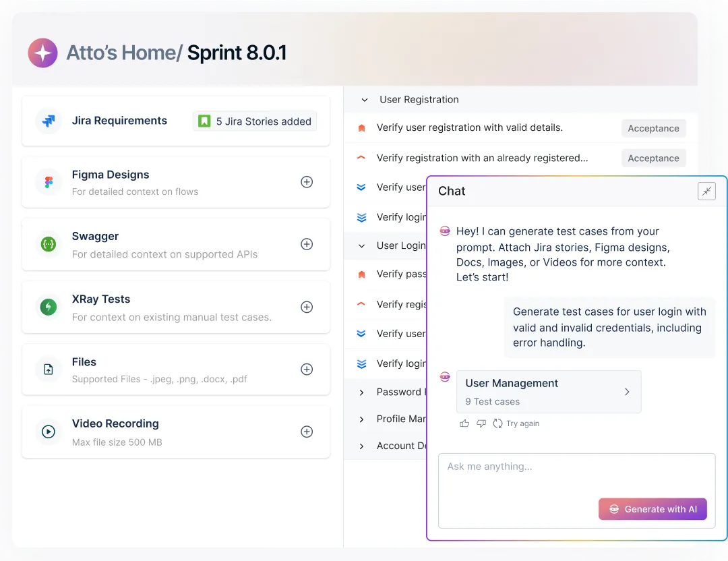Click the Video Recording play icon
The width and height of the screenshot is (728, 561).
click(47, 432)
